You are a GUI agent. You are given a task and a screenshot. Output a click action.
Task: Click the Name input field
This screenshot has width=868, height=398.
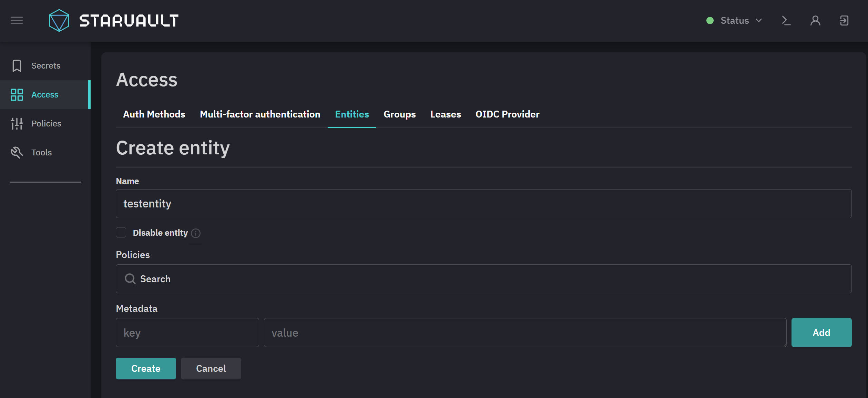tap(483, 204)
